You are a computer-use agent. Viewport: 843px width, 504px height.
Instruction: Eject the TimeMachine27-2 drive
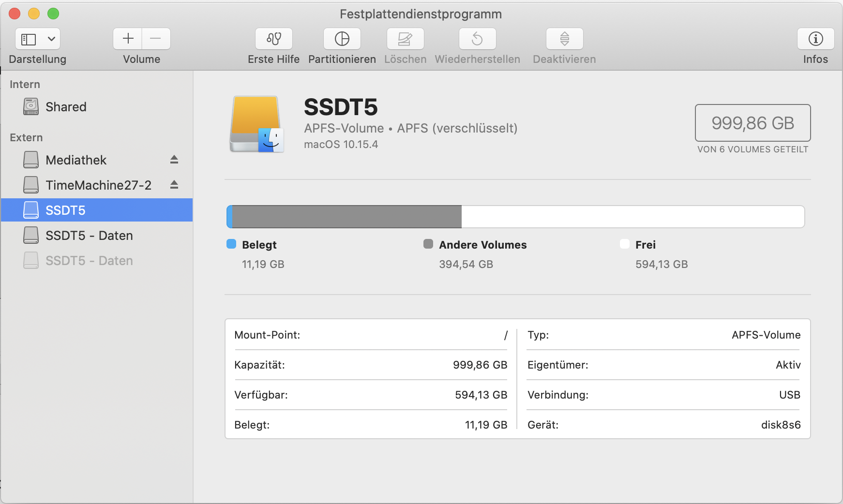(x=174, y=185)
